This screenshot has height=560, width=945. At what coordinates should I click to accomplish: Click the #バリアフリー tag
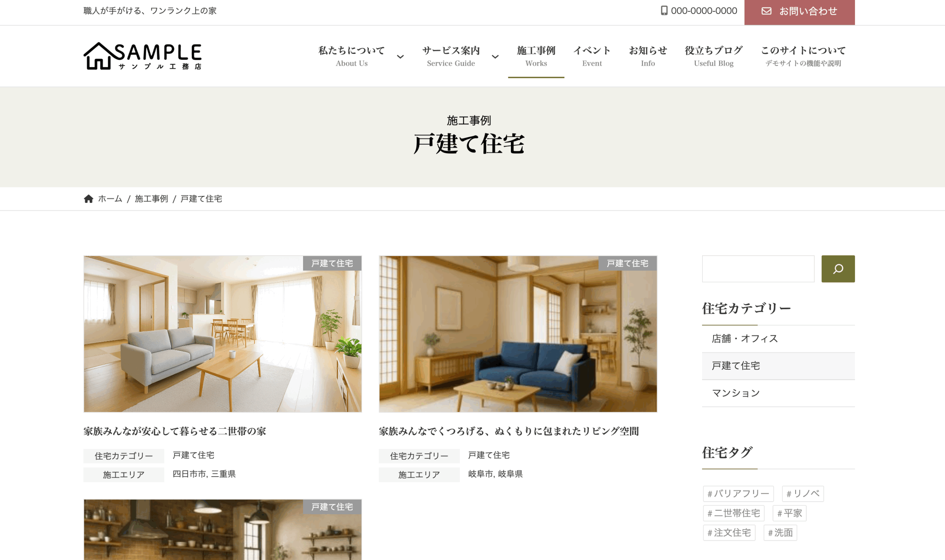click(x=738, y=494)
